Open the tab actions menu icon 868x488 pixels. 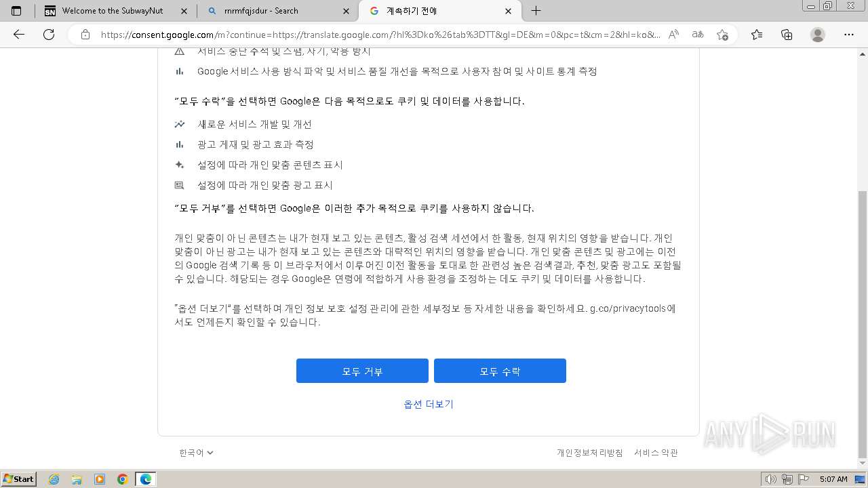(16, 11)
